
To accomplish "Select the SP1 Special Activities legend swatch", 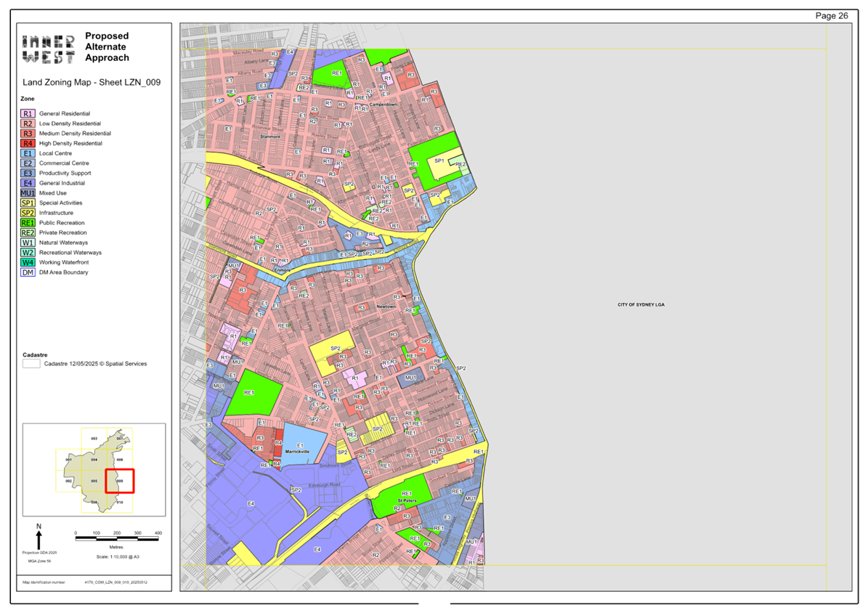I will (x=28, y=203).
